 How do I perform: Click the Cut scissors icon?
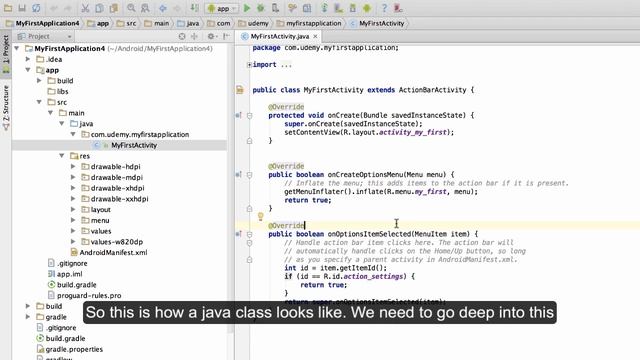tap(85, 8)
